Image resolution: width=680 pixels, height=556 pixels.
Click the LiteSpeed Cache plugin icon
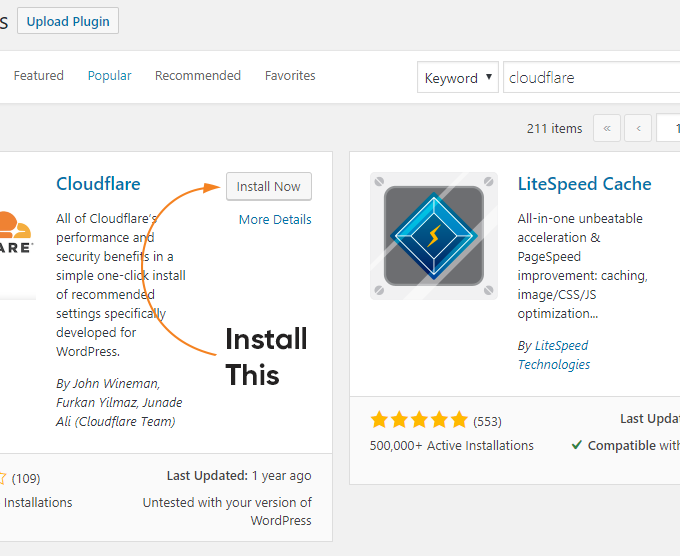pos(433,235)
